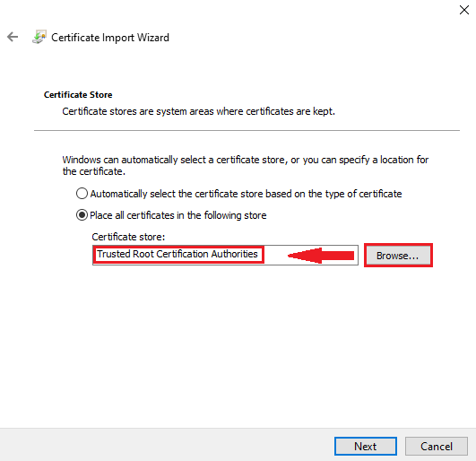Abort the import with the Cancel button
This screenshot has width=476, height=461.
point(437,446)
